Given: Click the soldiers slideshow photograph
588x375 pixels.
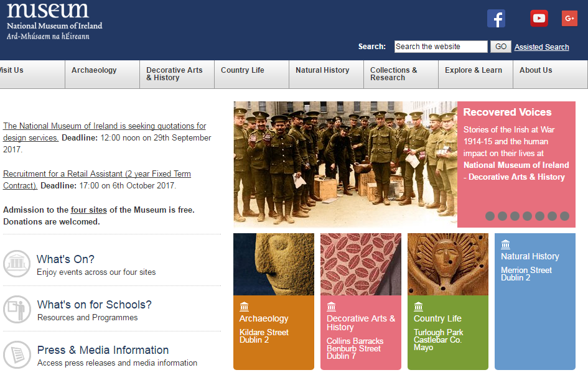Looking at the screenshot, I should (345, 164).
